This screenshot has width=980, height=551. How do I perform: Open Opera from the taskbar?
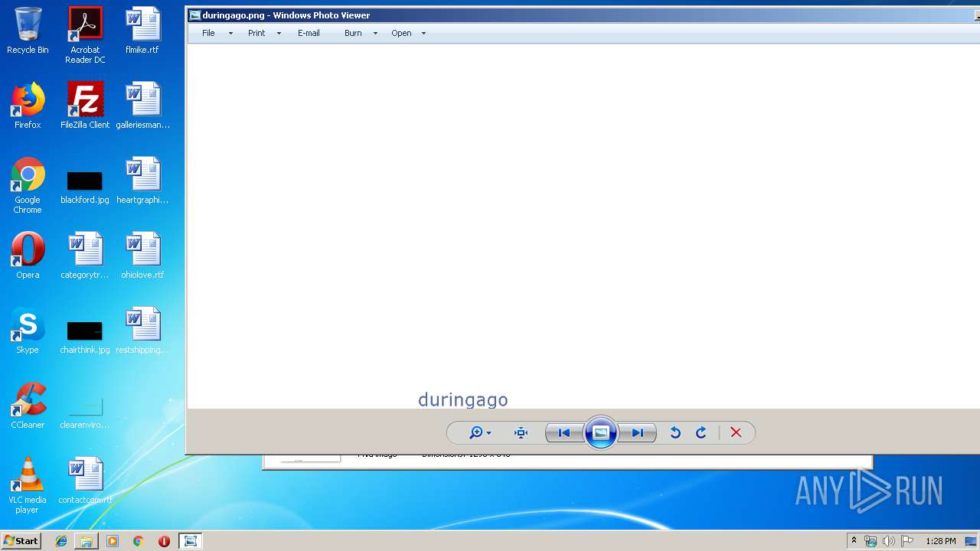(x=164, y=541)
